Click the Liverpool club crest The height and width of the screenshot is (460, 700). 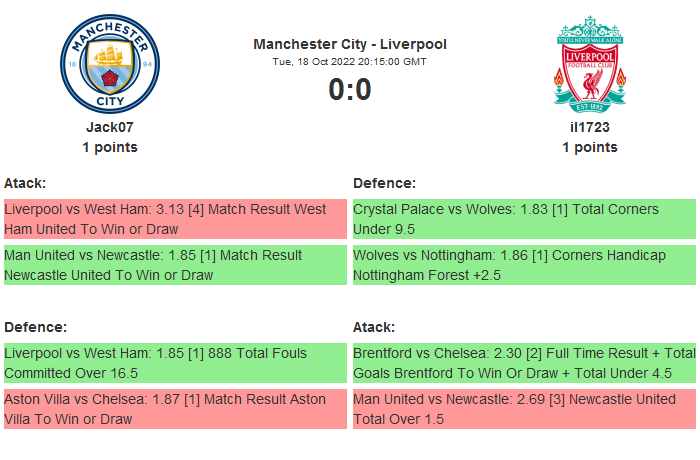(590, 64)
